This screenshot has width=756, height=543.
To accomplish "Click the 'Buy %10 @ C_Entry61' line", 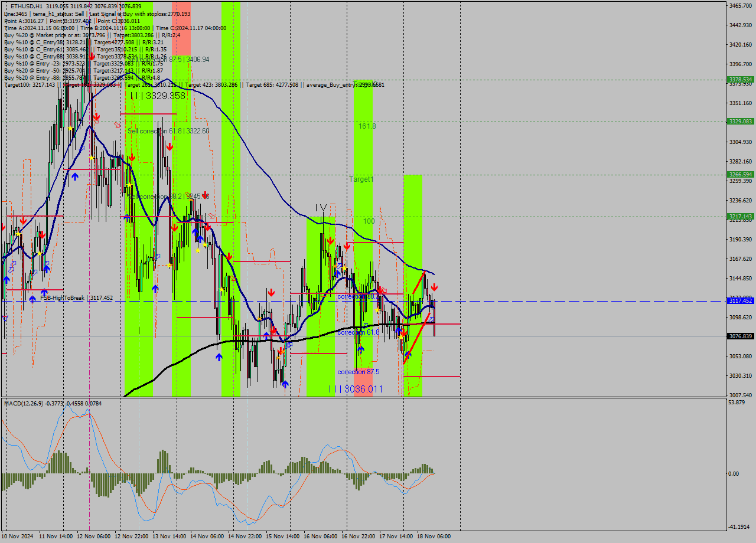I will 85,49.
